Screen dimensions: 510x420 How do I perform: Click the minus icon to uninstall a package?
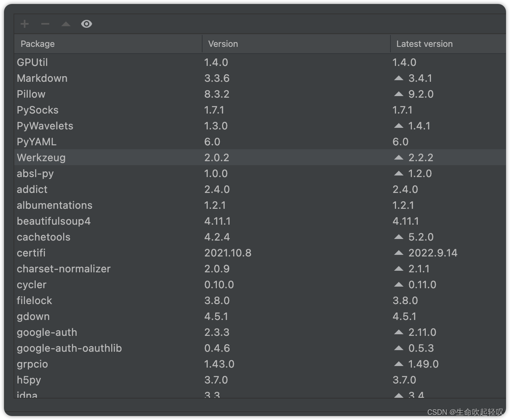[x=45, y=24]
